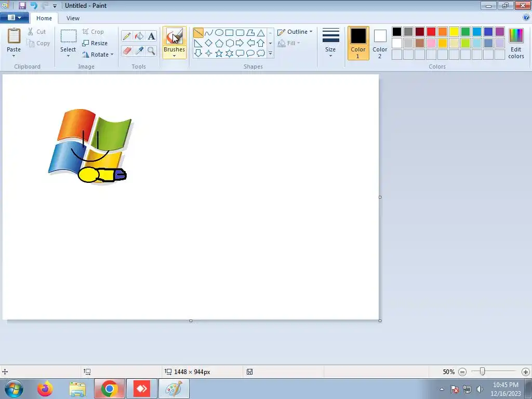Choose the Oval shape

pos(219,33)
